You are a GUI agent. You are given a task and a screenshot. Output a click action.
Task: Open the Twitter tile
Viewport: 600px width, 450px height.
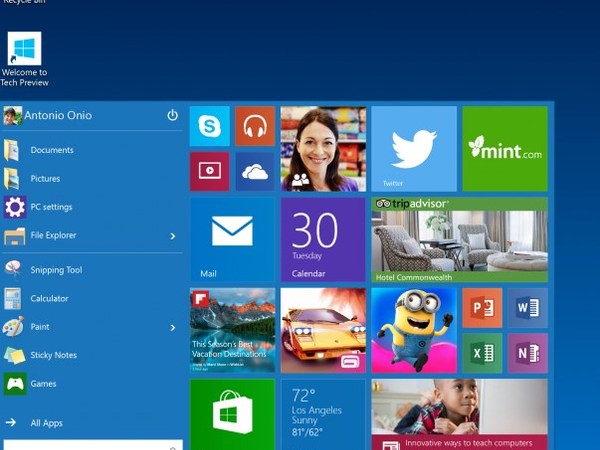pyautogui.click(x=414, y=149)
